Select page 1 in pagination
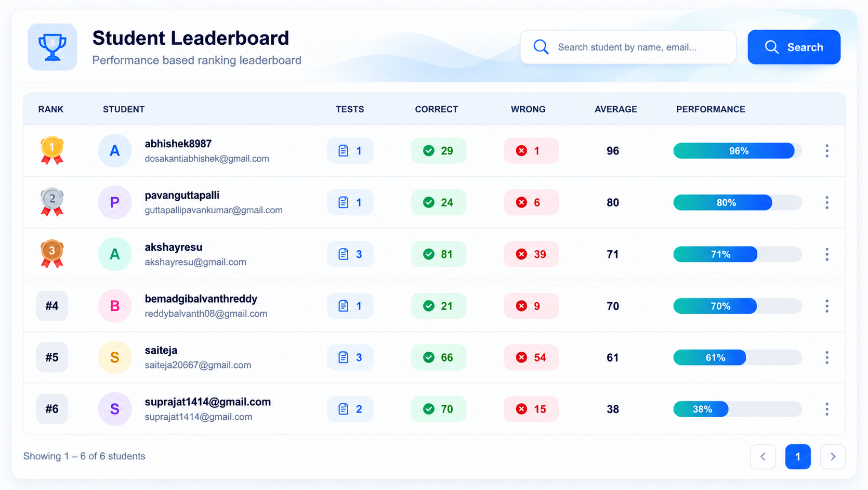Viewport: 868px width, 490px height. [798, 457]
